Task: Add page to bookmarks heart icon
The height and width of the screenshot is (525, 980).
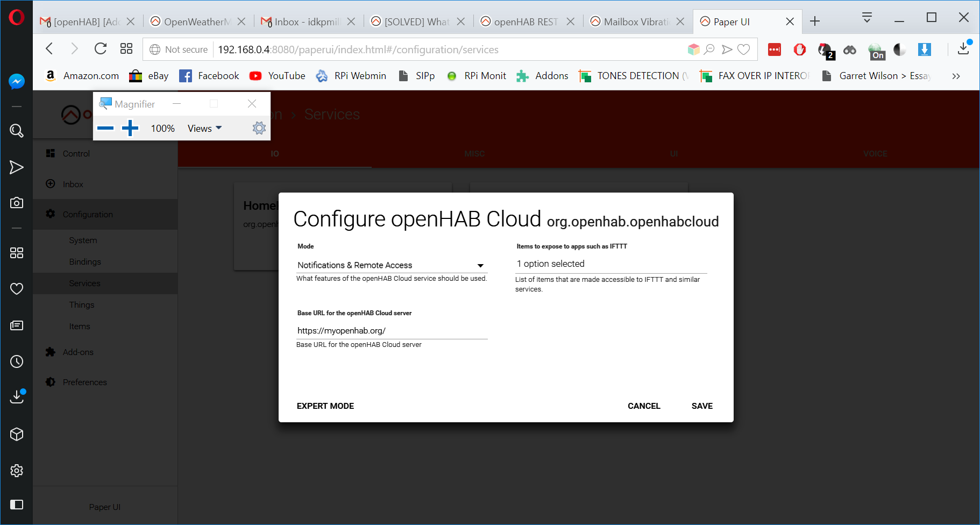Action: pyautogui.click(x=744, y=49)
